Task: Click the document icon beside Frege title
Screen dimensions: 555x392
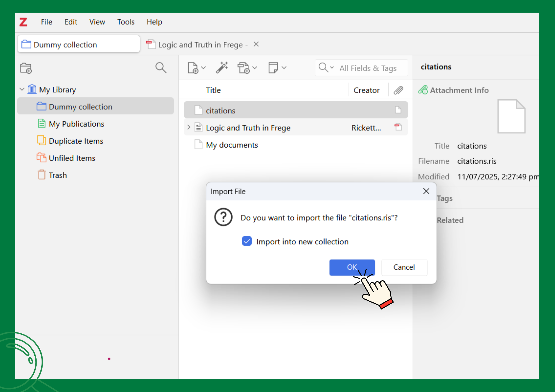Action: pos(198,127)
